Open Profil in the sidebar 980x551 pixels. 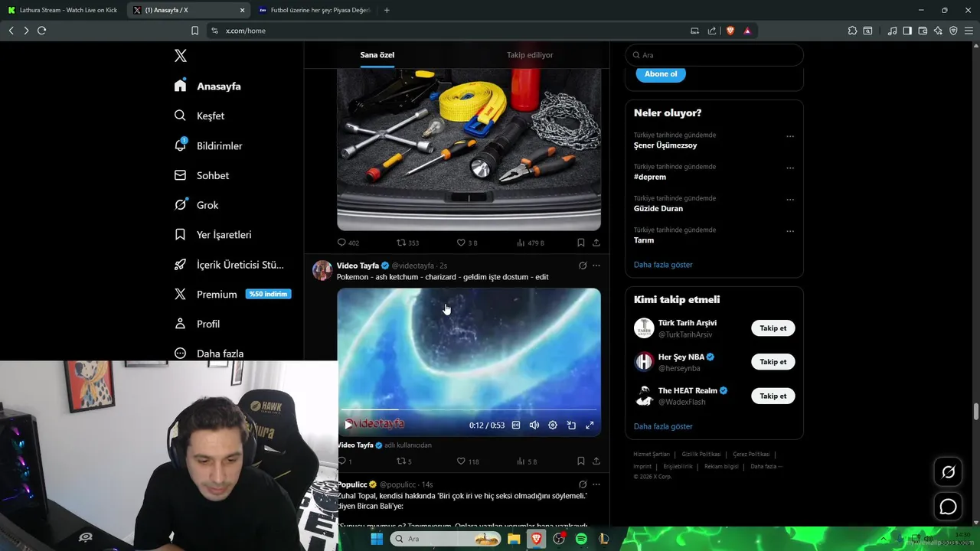pos(197,324)
